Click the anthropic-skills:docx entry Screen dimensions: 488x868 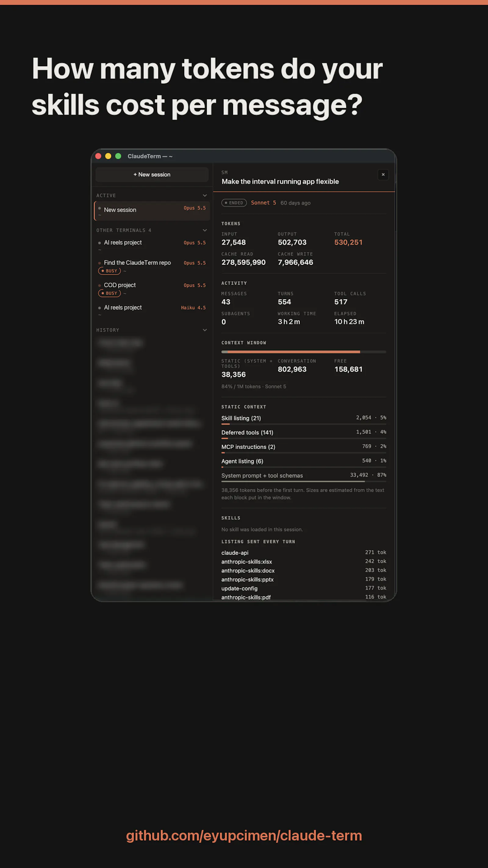pyautogui.click(x=304, y=570)
